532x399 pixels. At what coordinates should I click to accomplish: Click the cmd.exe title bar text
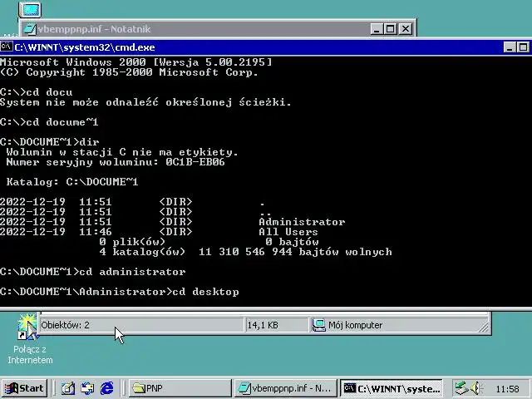point(85,47)
